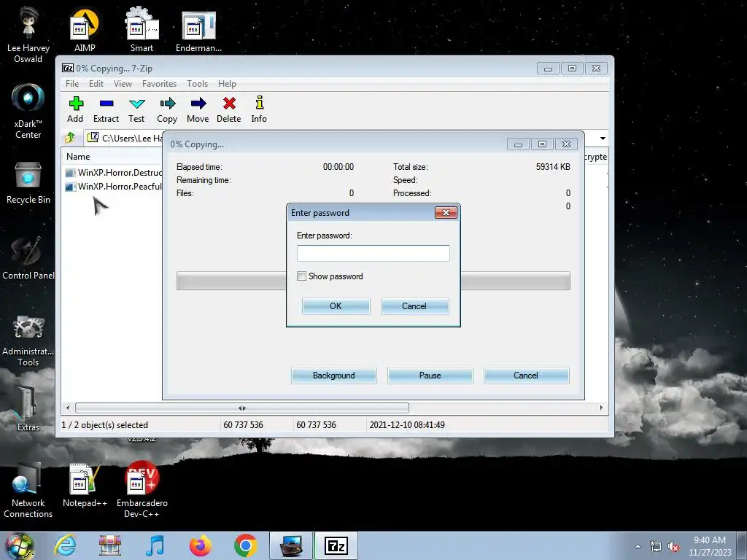Open Firefox from the taskbar

[200, 545]
